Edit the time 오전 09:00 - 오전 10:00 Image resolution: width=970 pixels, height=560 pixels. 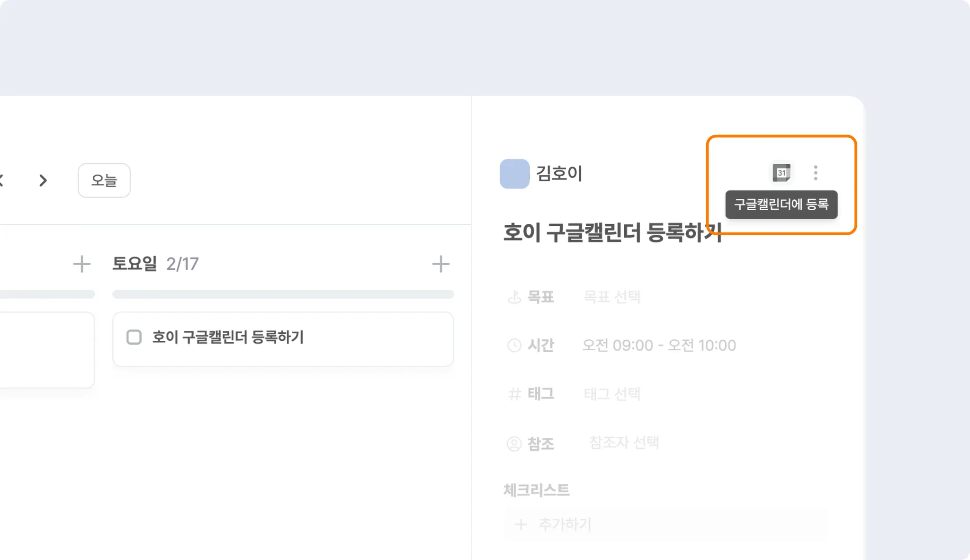point(659,346)
